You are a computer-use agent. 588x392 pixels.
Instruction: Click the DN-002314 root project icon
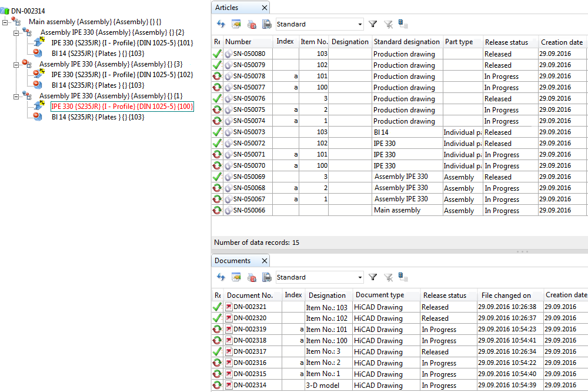(x=5, y=11)
